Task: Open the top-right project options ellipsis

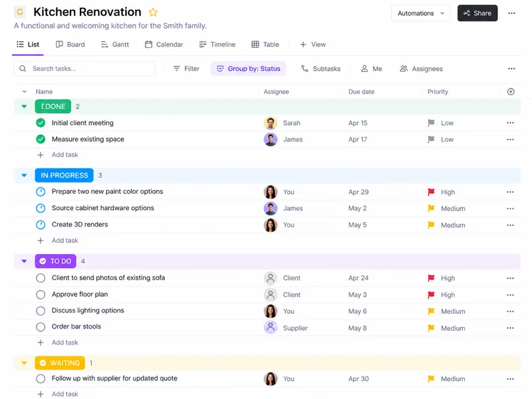Action: point(511,13)
